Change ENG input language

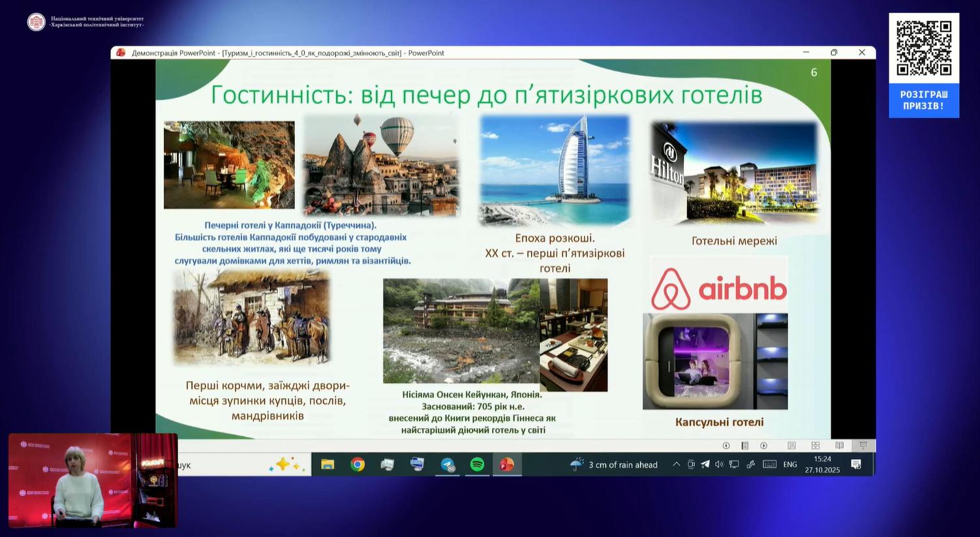tap(790, 465)
